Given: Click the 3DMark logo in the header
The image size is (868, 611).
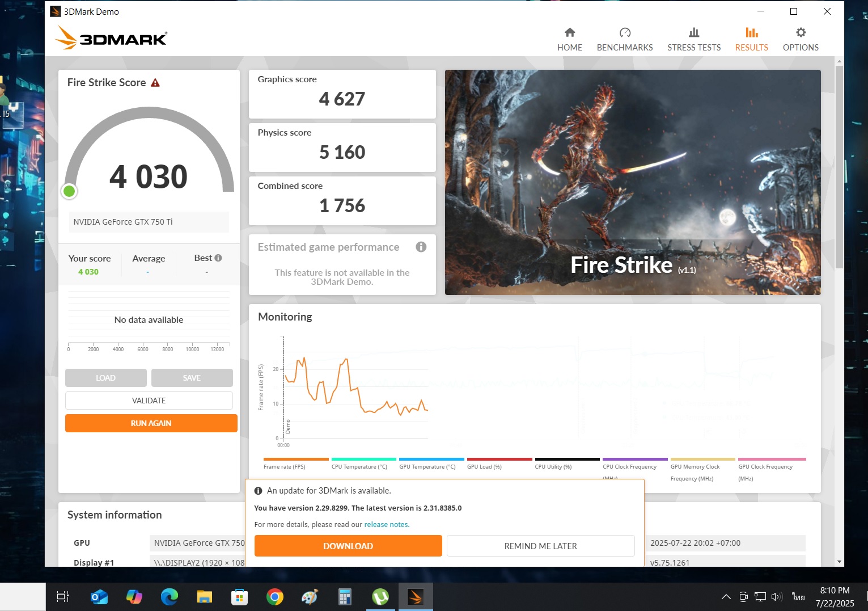Looking at the screenshot, I should [x=111, y=38].
